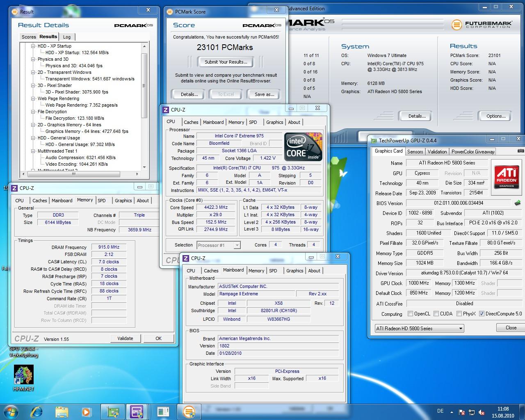The height and width of the screenshot is (420, 525).
Task: Open the PowerColor Giveaway tab
Action: pyautogui.click(x=473, y=151)
